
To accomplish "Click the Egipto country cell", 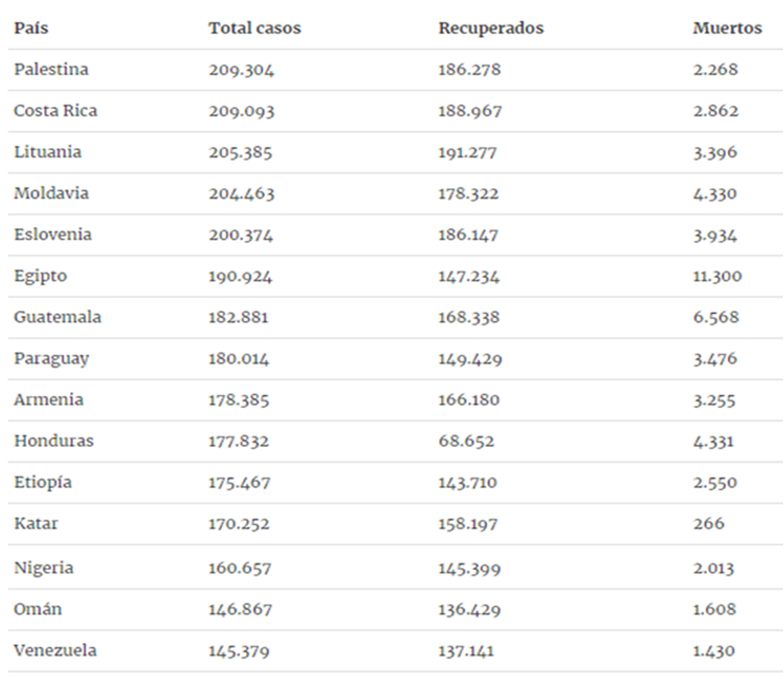I will (x=40, y=277).
